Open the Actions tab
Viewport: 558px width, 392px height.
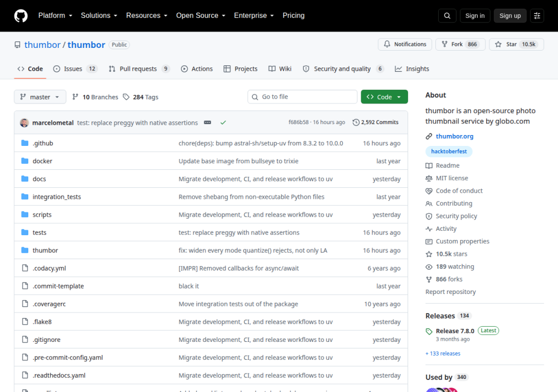(x=197, y=69)
